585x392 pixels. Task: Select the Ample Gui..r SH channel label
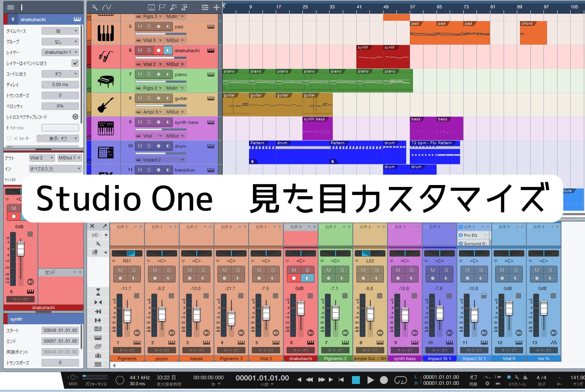(370, 359)
